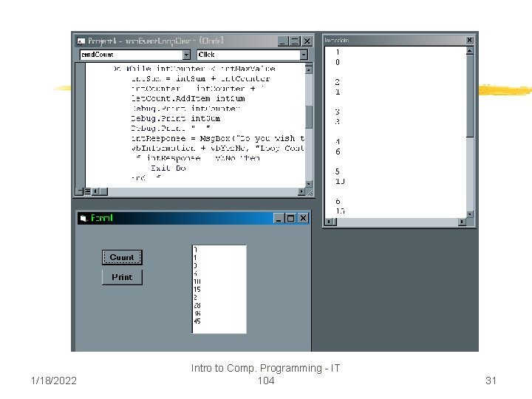Click the Form1 title bar icon

(83, 218)
